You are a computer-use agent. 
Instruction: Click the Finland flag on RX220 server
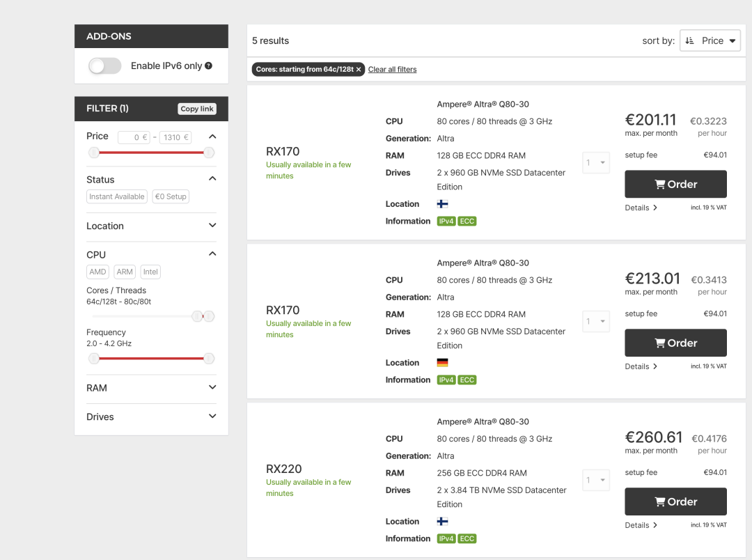pos(442,522)
